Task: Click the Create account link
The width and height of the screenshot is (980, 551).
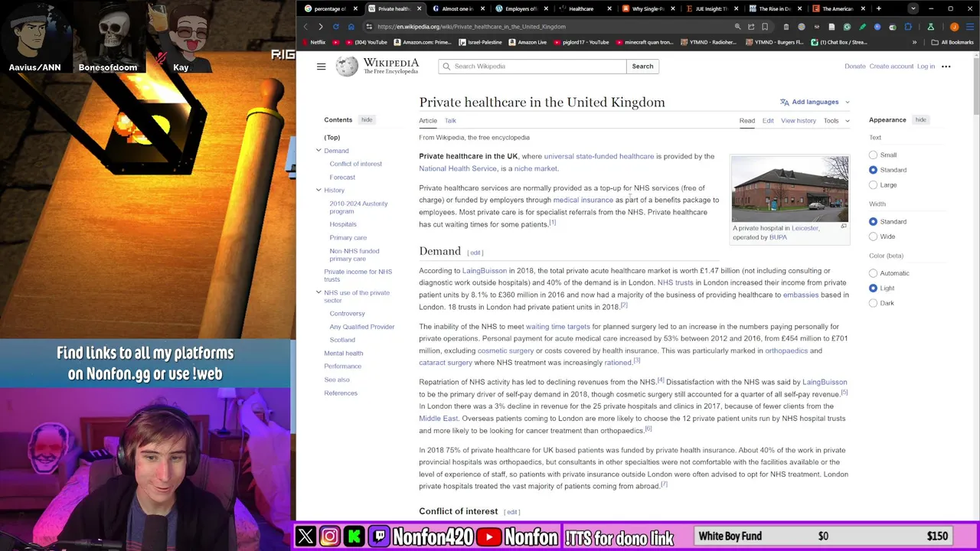Action: click(891, 67)
